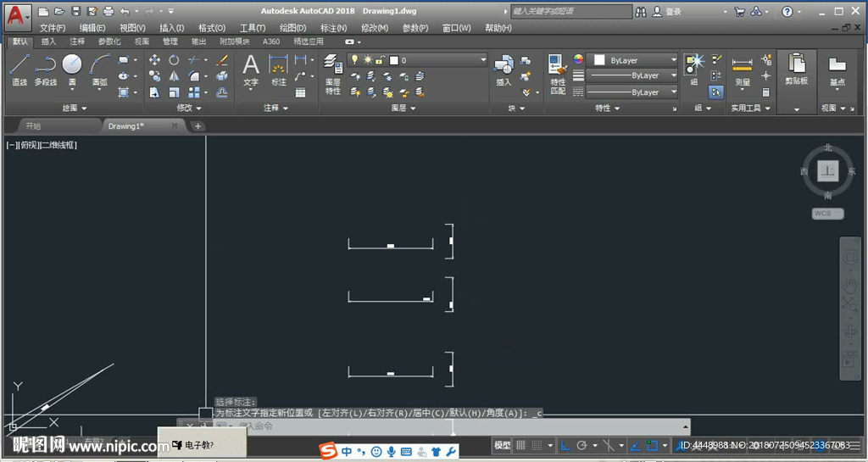This screenshot has height=462, width=868.
Task: Toggle grid display in status bar
Action: pyautogui.click(x=521, y=445)
